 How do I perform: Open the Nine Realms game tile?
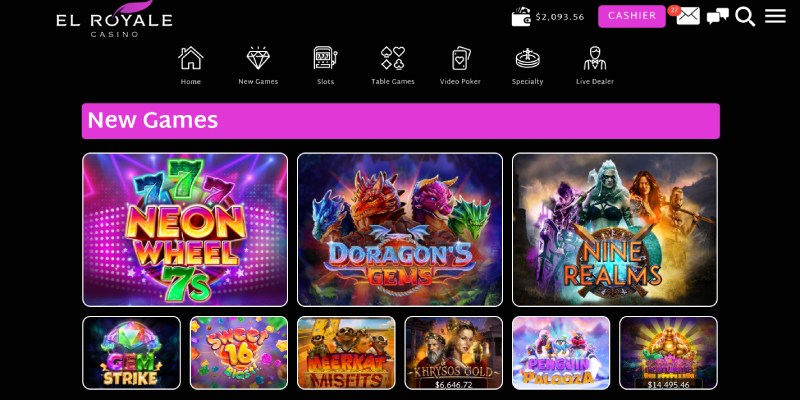[x=615, y=230]
